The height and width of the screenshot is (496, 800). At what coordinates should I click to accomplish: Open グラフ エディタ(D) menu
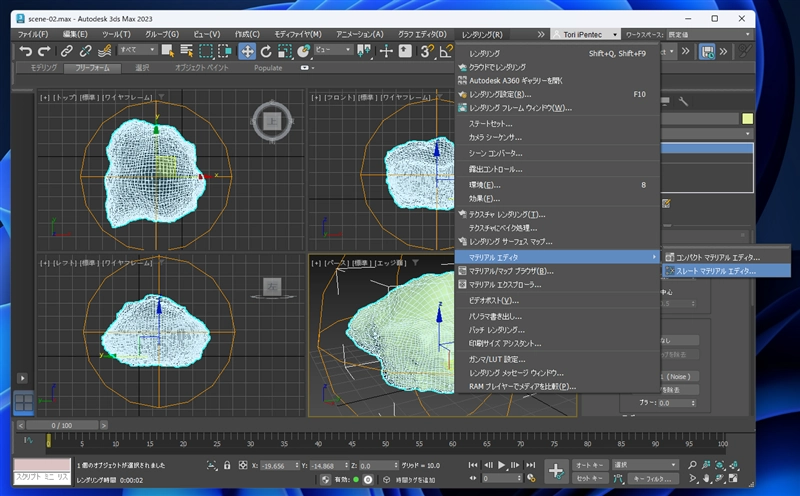point(422,34)
